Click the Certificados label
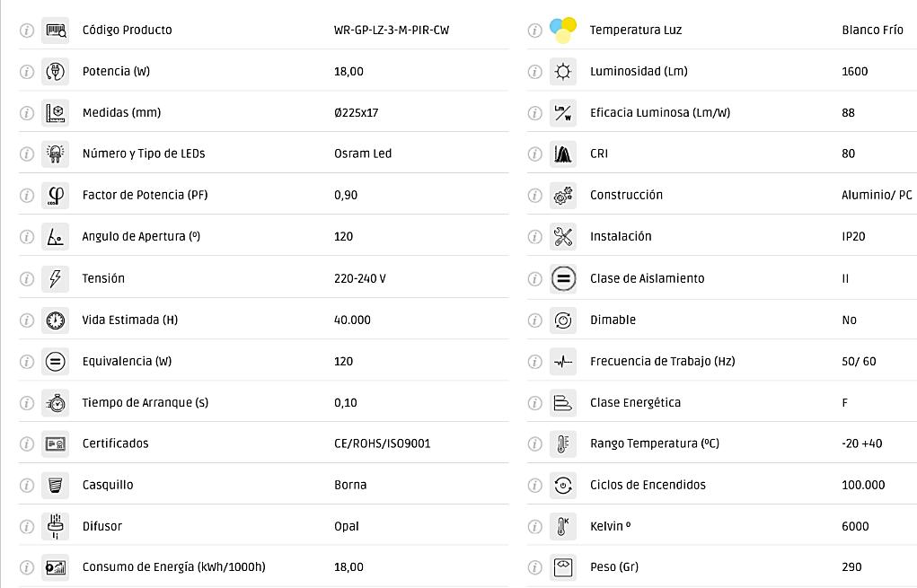Image resolution: width=917 pixels, height=588 pixels. (115, 443)
